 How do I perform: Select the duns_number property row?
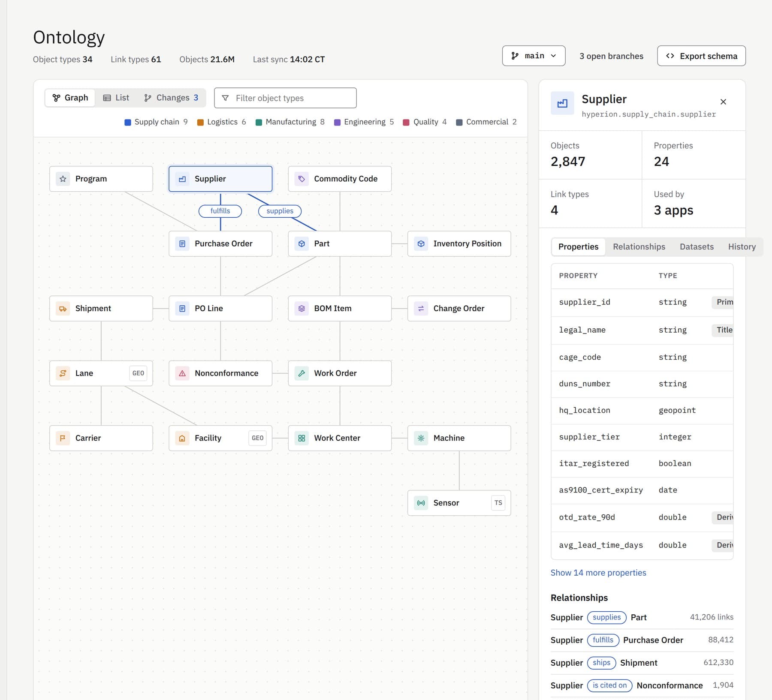(642, 384)
